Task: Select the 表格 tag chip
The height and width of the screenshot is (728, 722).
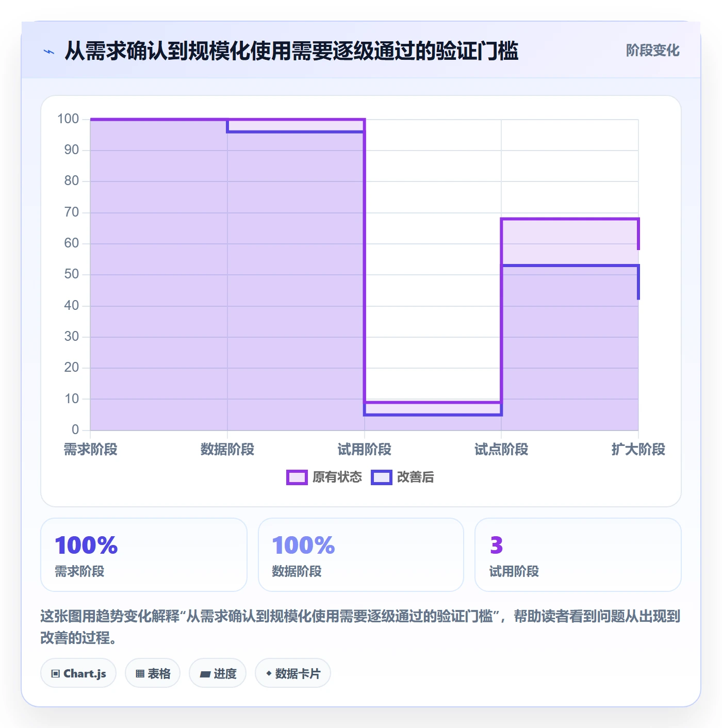Action: pyautogui.click(x=153, y=673)
